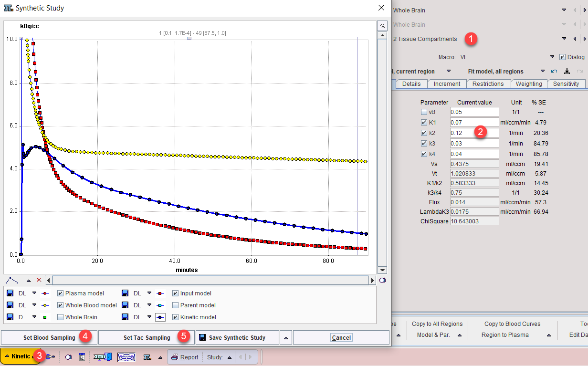Click the Save Synthetic Study button
588x366 pixels.
[237, 338]
